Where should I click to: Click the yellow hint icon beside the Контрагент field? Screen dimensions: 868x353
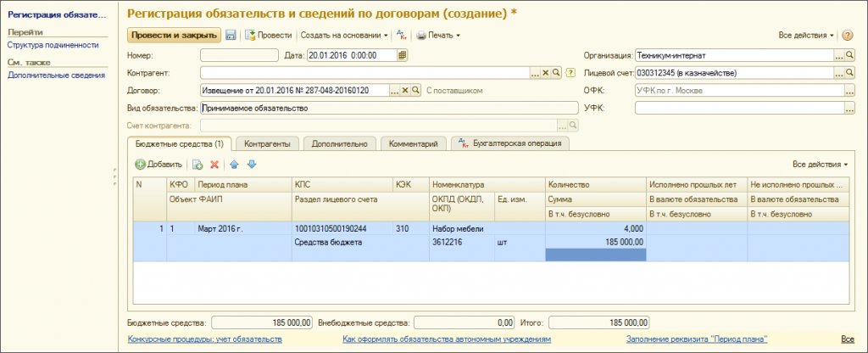[x=570, y=73]
